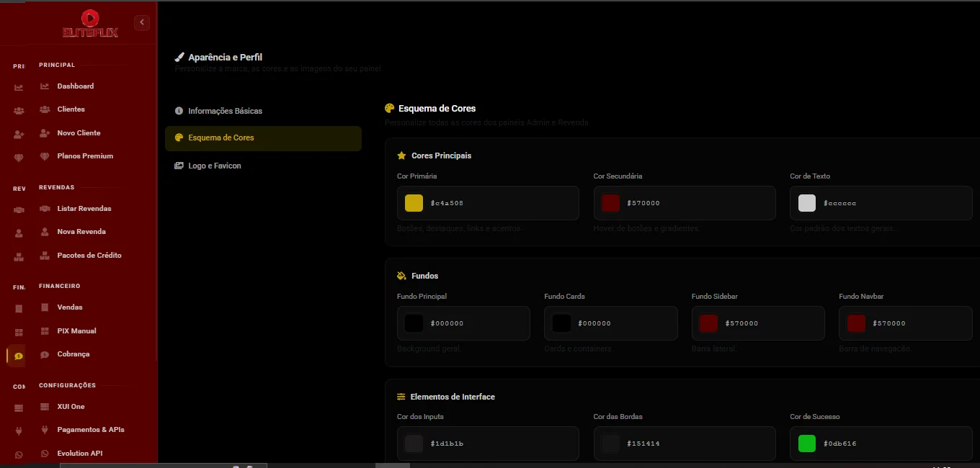Viewport: 980px width, 468px height.
Task: Click the FINANCEIRO section header in expanded sidebar
Action: pyautogui.click(x=60, y=286)
